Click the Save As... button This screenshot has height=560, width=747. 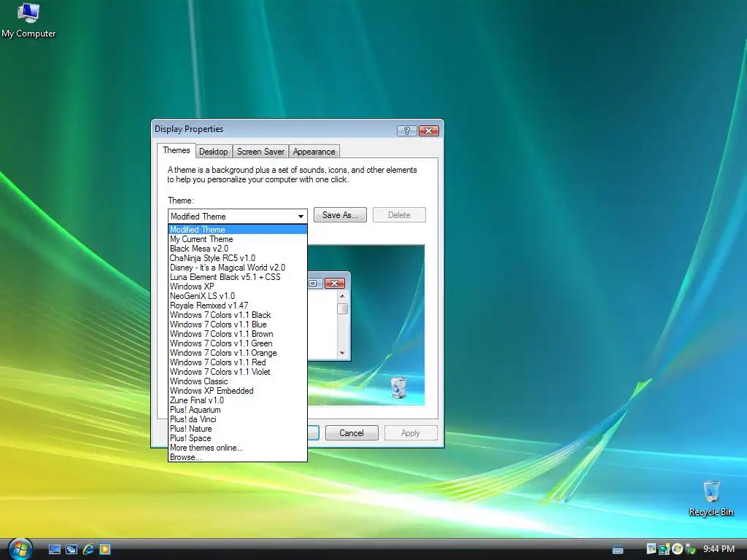pos(340,215)
